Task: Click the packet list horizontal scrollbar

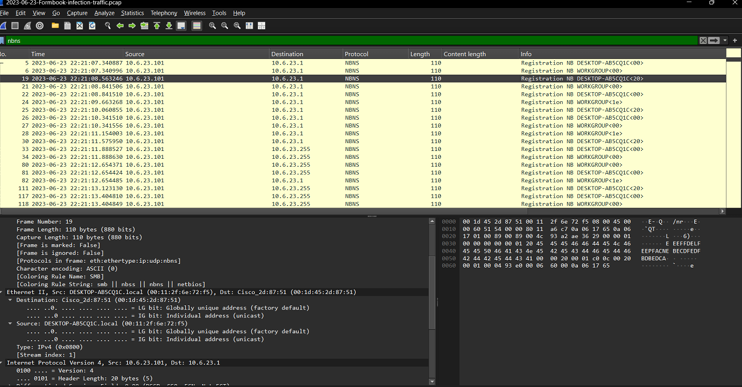Action: coord(360,211)
